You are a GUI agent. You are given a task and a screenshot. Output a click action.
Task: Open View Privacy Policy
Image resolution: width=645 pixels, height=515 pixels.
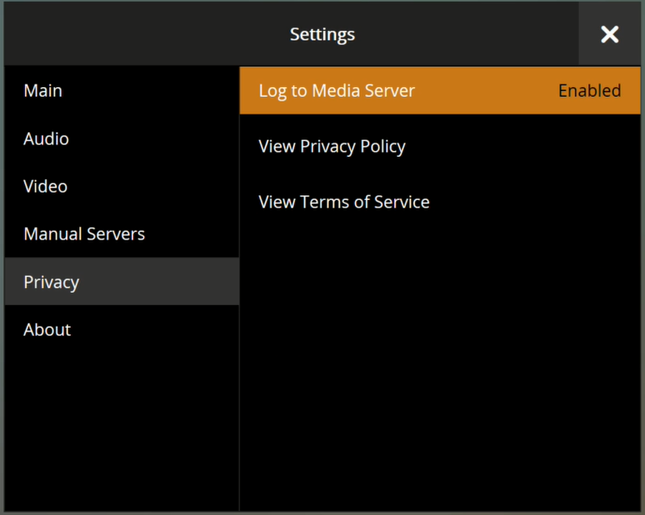click(332, 147)
